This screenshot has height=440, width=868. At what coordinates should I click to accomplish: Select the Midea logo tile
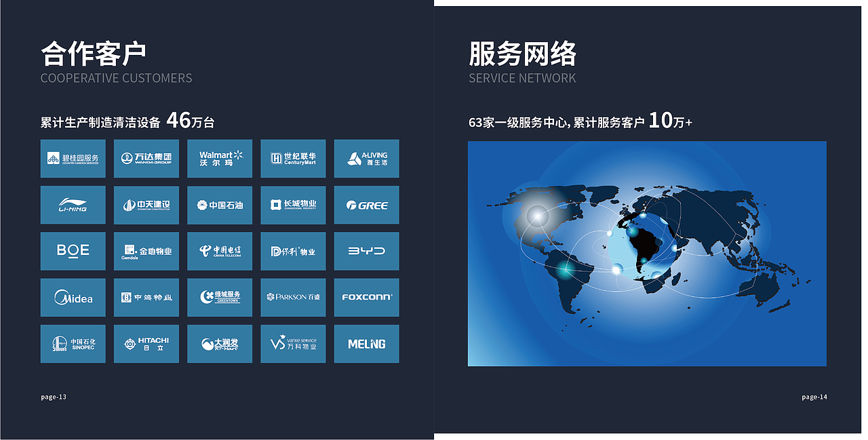pos(73,297)
